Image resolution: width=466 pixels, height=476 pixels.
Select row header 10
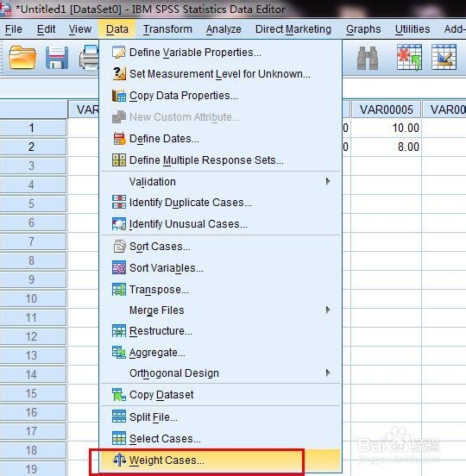click(33, 298)
